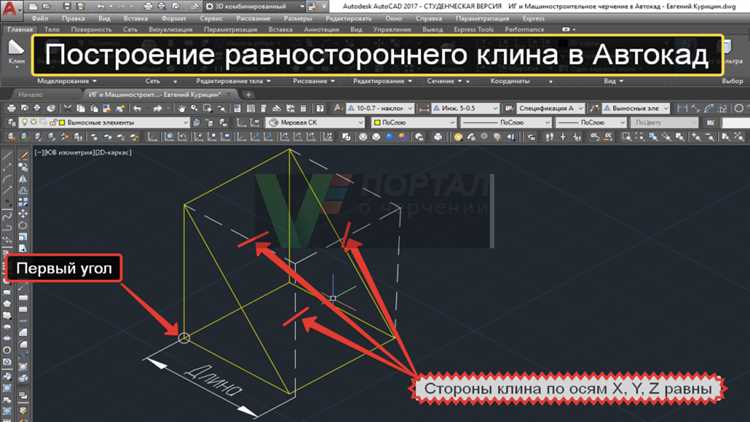The width and height of the screenshot is (750, 422).
Task: Open the QuickCalc calculator icon
Action: click(303, 109)
